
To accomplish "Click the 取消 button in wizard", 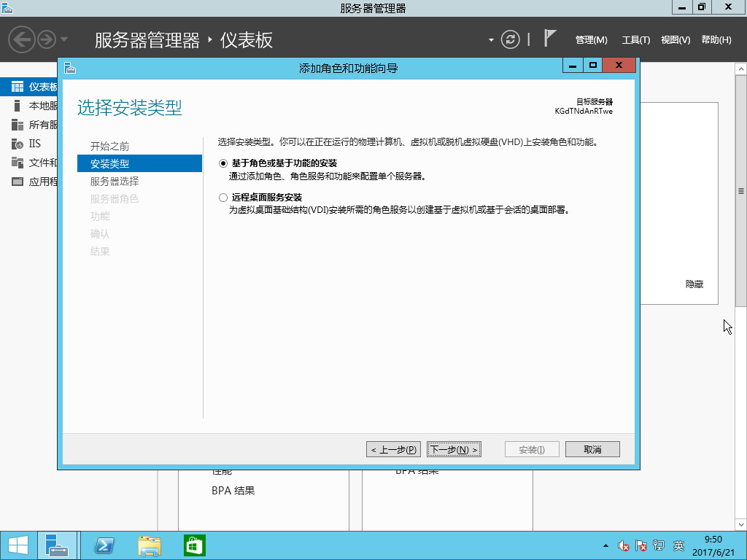I will 592,450.
